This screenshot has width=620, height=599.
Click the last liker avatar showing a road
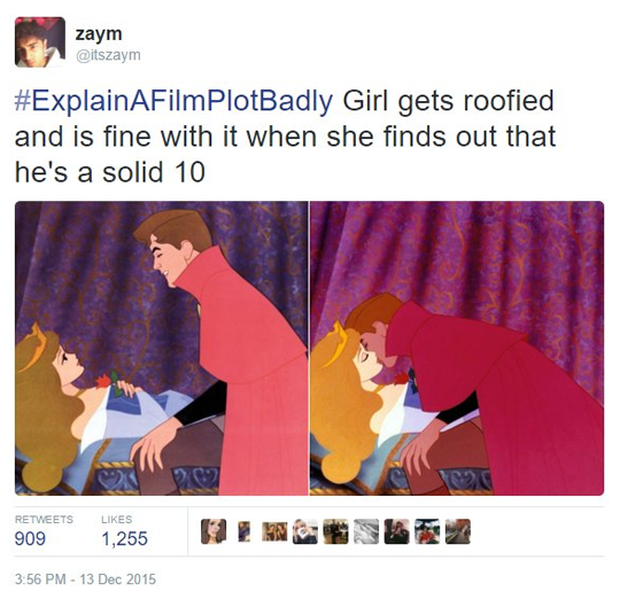pos(458,531)
